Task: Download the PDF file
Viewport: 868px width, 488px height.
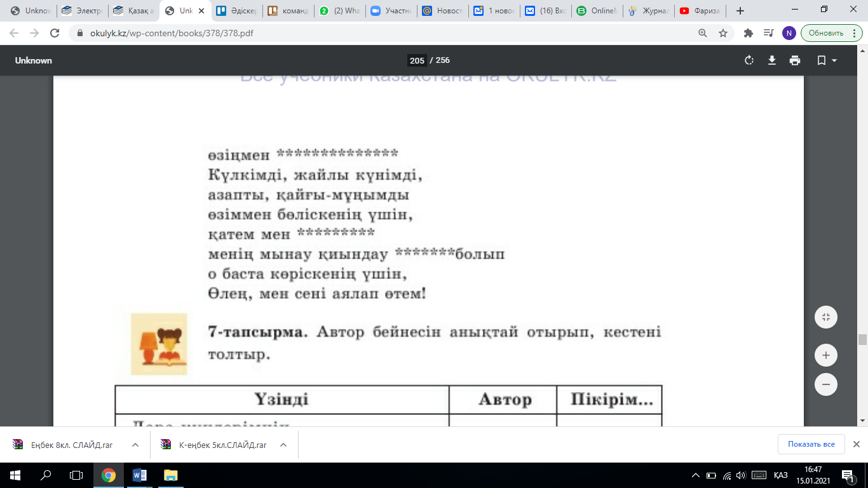Action: click(x=772, y=60)
